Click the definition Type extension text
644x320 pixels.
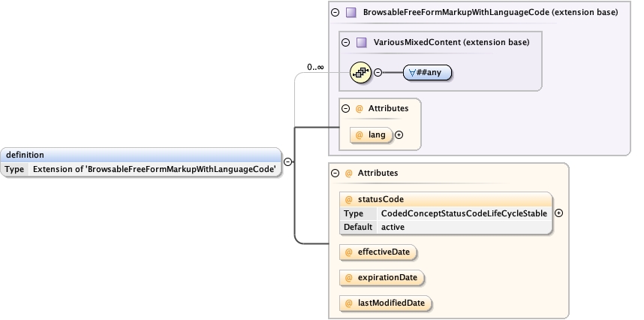click(154, 169)
